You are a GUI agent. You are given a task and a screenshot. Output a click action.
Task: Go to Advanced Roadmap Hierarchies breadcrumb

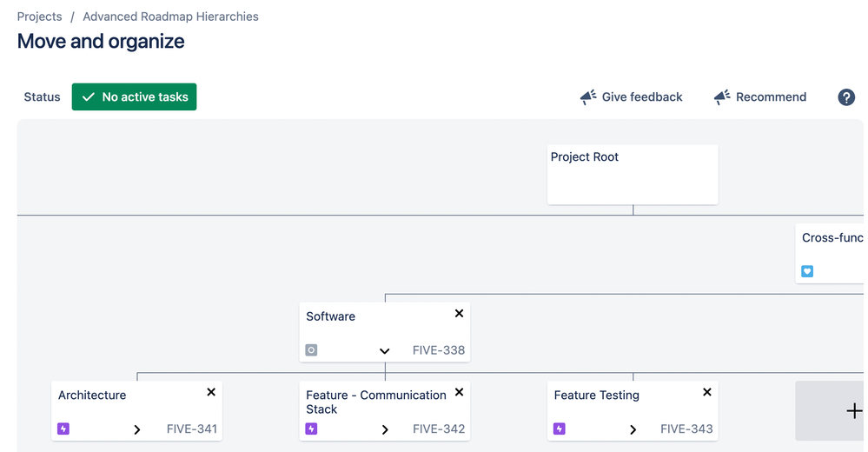pyautogui.click(x=170, y=17)
